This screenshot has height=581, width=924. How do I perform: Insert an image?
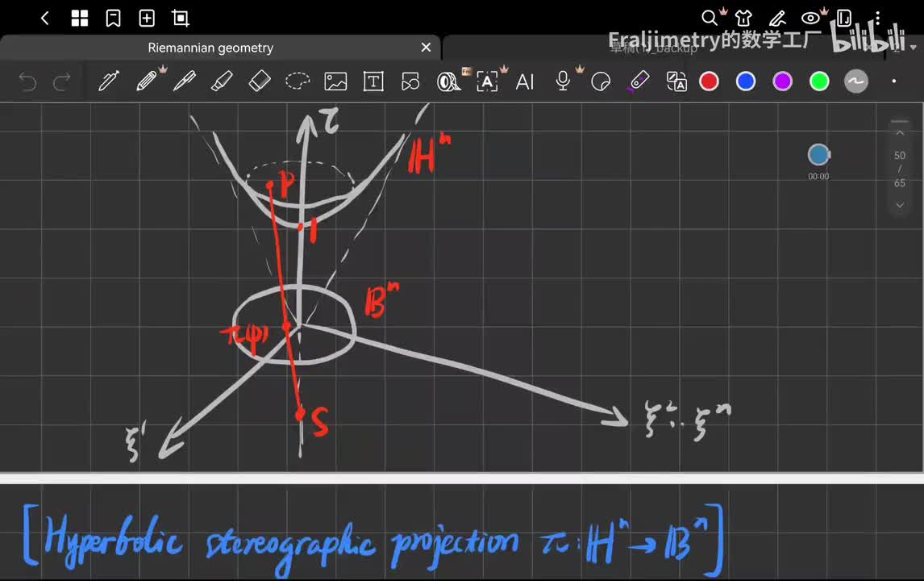[x=335, y=82]
